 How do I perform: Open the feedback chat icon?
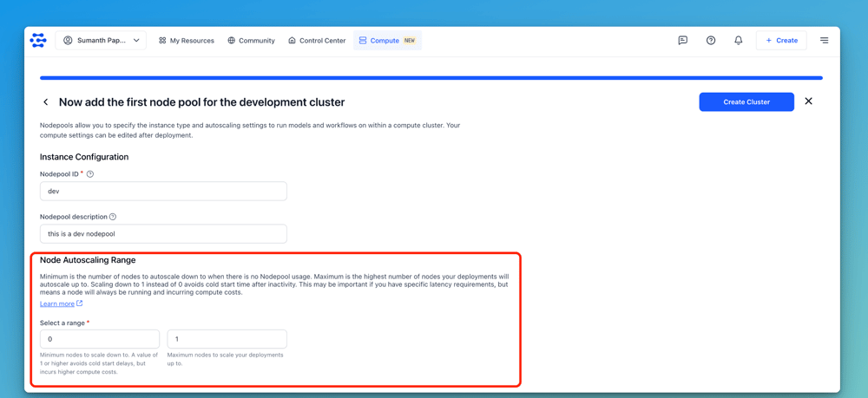pyautogui.click(x=683, y=41)
